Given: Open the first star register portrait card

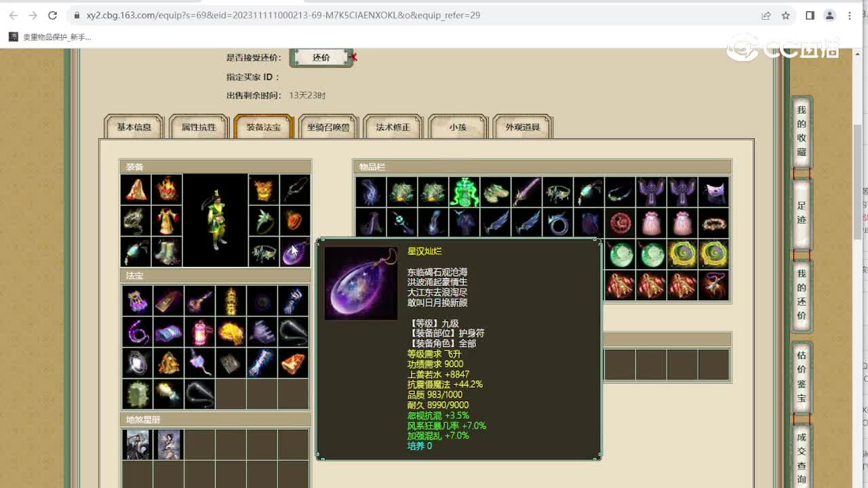Looking at the screenshot, I should (137, 445).
